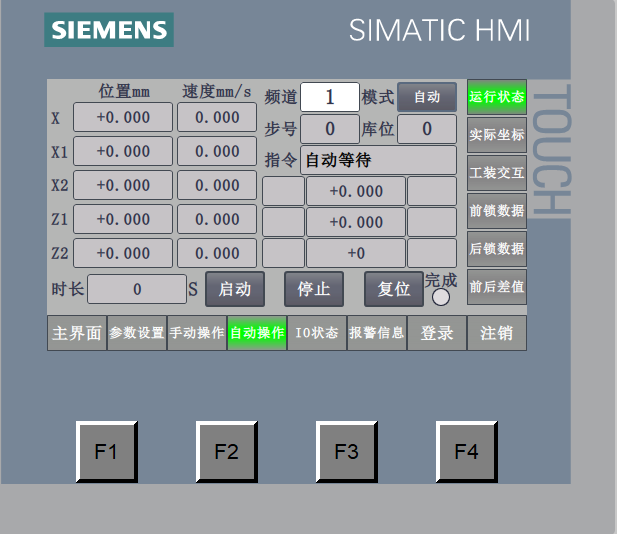Click the 频道 channel input field
617x534 pixels.
(x=330, y=97)
